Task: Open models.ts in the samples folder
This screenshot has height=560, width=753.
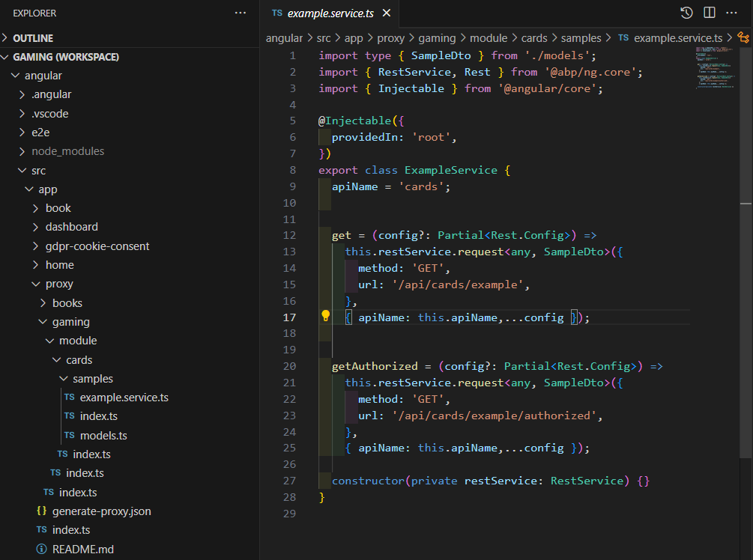Action: point(103,435)
